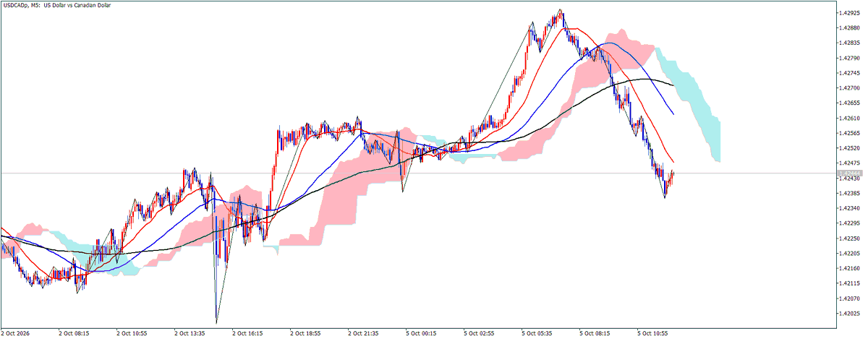Click the 1.42295 price axis label
The height and width of the screenshot is (339, 868).
(850, 223)
